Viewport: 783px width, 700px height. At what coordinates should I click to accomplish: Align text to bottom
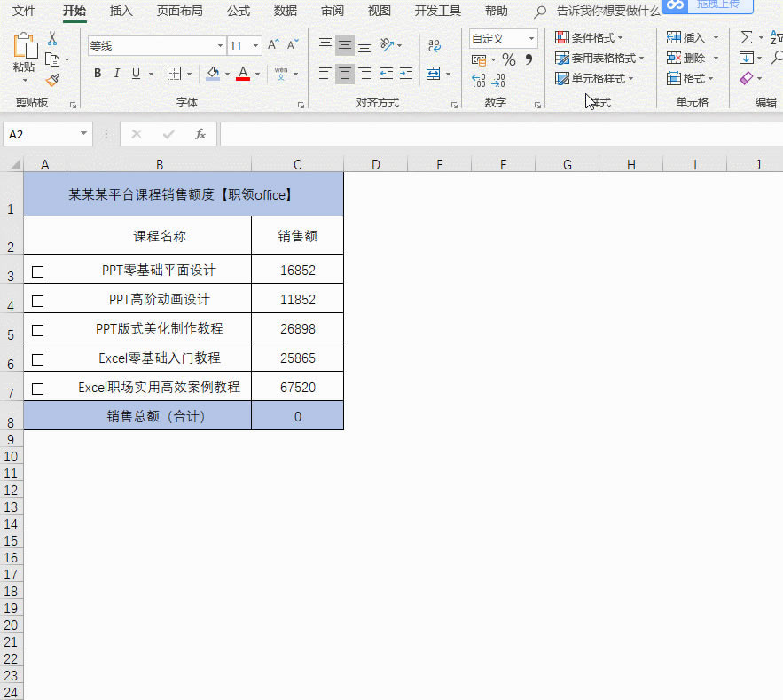364,46
